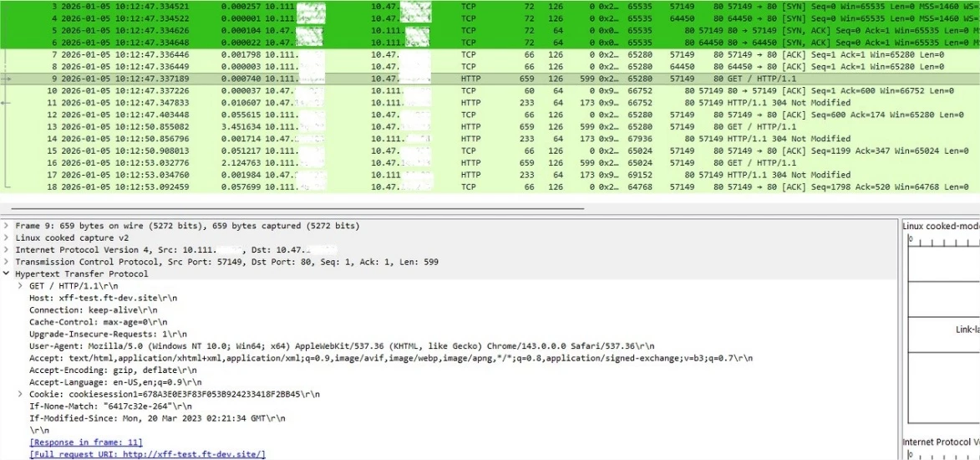Expand the Frame 9 details row
980x460 pixels.
6,226
